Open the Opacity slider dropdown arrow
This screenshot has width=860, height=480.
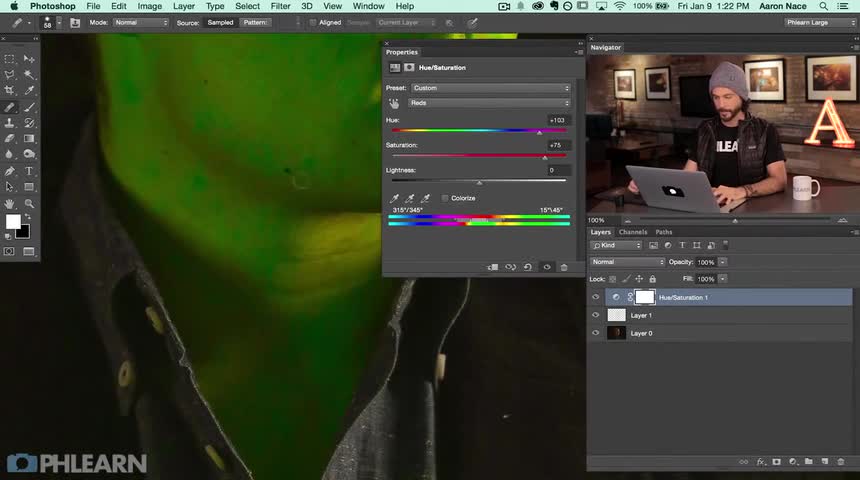click(723, 262)
